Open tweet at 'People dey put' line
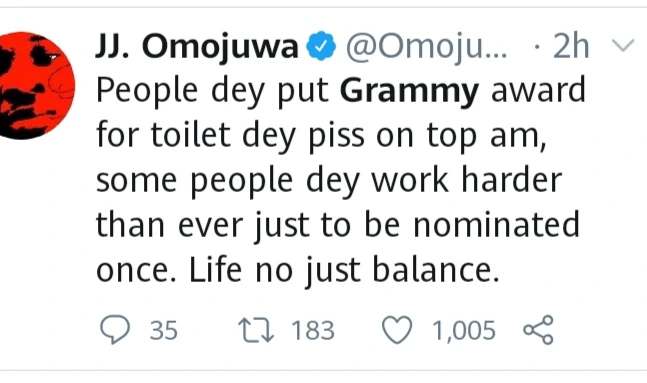This screenshot has height=383, width=647. [212, 92]
